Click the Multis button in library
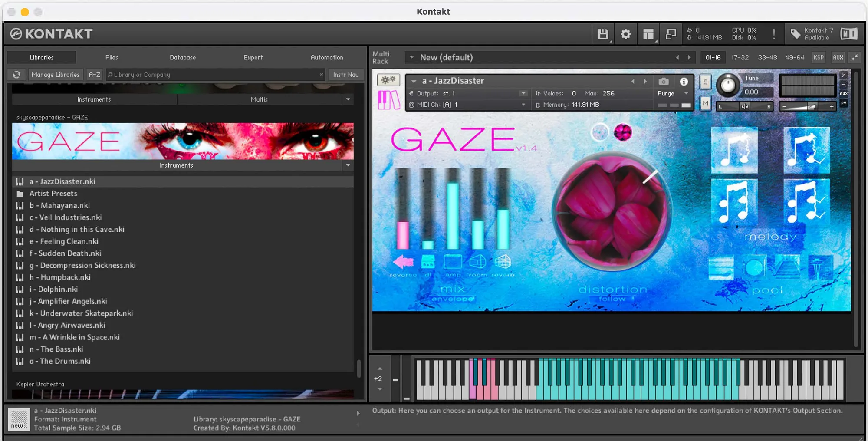The width and height of the screenshot is (868, 441). (x=259, y=99)
